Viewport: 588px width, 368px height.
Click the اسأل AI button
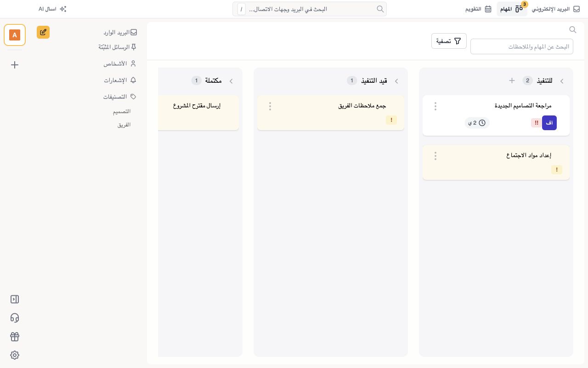point(52,9)
